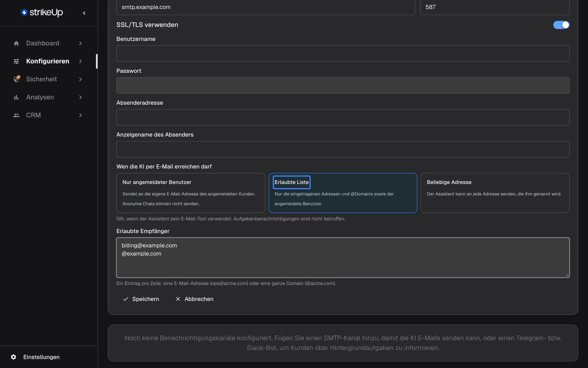Open the Dashboard menu item
588x368 pixels.
click(x=48, y=43)
